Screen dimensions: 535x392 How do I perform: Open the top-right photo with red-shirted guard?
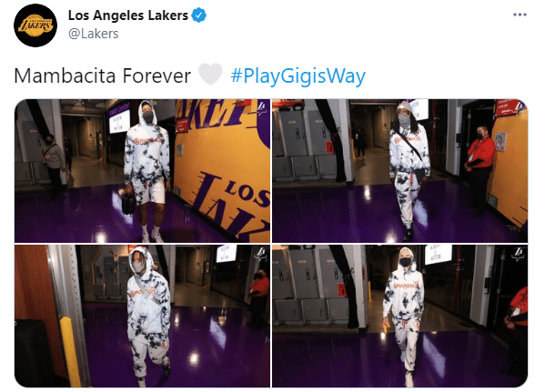point(400,171)
